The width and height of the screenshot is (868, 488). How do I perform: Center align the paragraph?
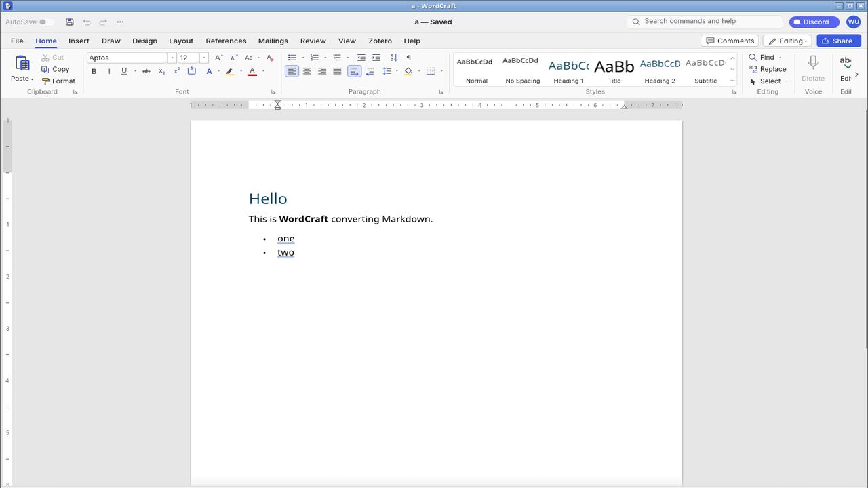coord(307,71)
